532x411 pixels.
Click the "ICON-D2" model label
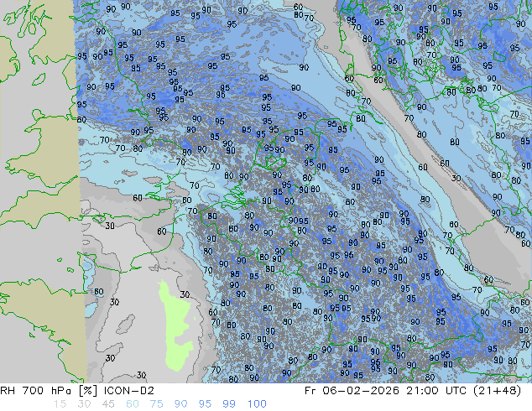point(129,391)
